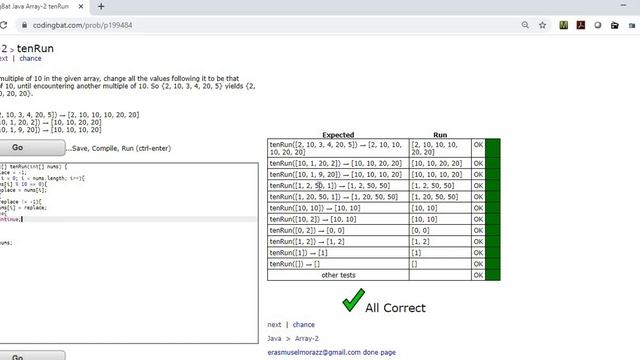Click the address bar URL
The image size is (640, 360).
[82, 25]
